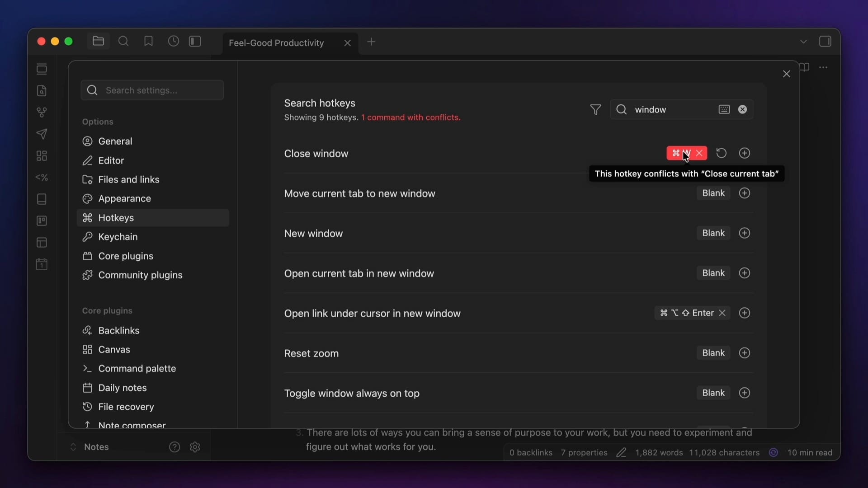Click the filter icon beside hotkey search
Viewport: 868px width, 488px height.
pos(595,110)
